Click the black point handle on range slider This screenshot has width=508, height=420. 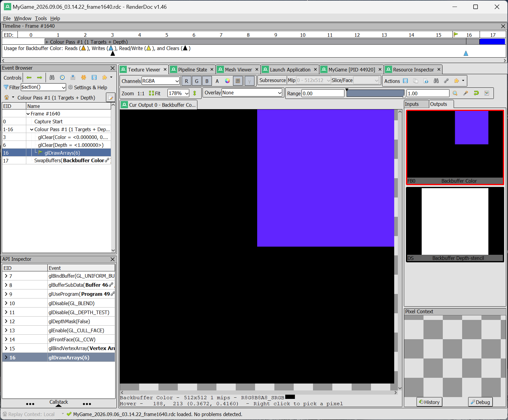347,90
